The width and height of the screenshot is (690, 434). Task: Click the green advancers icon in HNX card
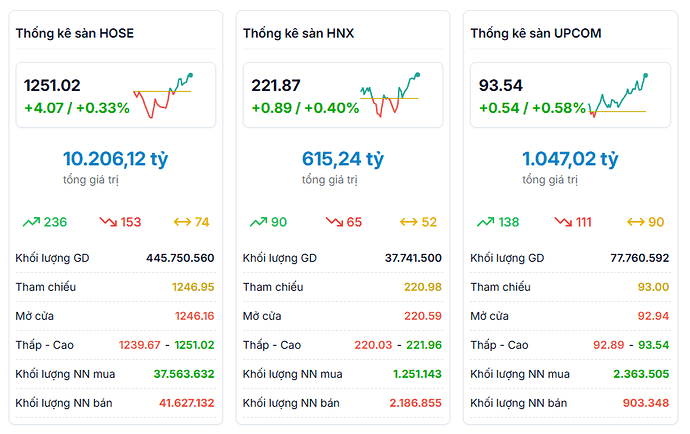(259, 222)
